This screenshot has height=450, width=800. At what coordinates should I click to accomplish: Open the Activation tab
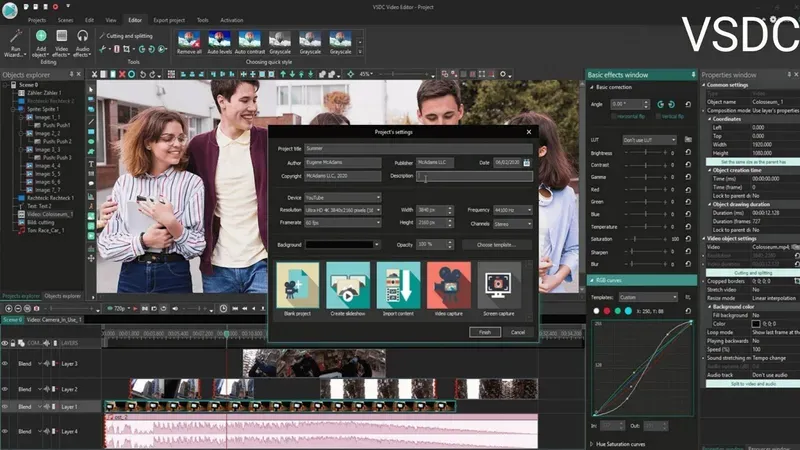coord(232,20)
